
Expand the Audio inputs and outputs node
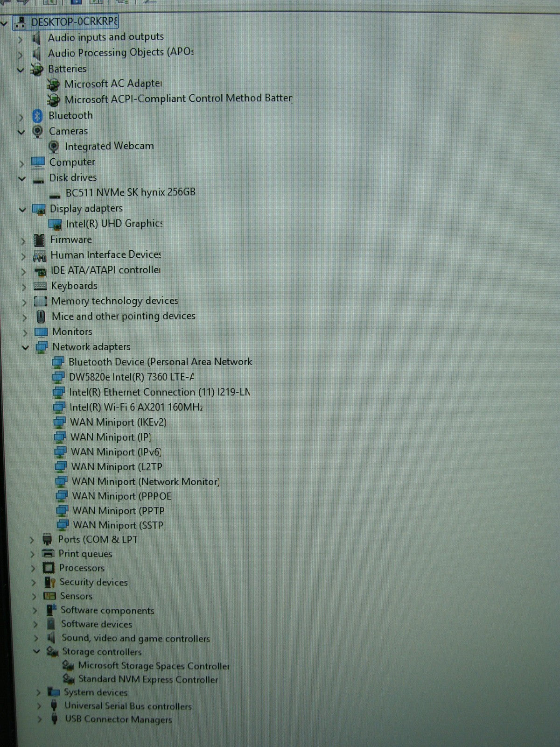(x=20, y=39)
